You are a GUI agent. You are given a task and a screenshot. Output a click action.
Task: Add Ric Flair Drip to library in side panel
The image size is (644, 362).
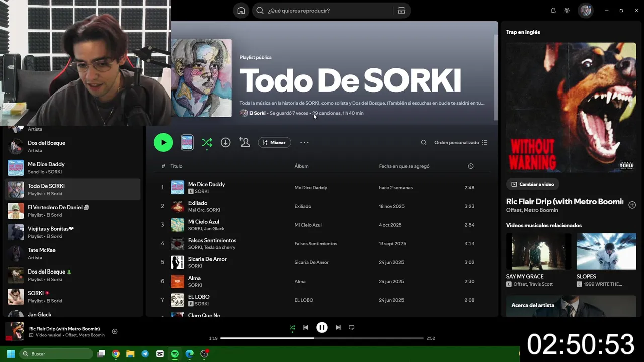tap(632, 205)
